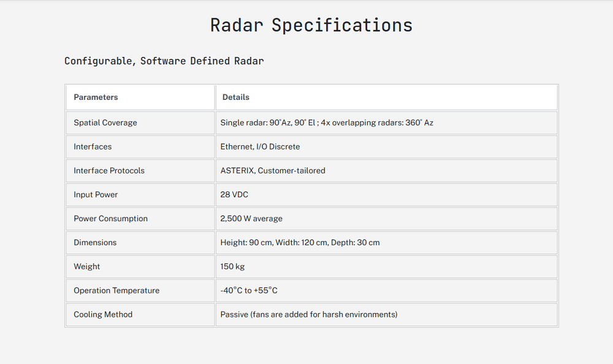Click the Passive cooling method details cell
Screen dimensions: 613x364
[x=308, y=314]
